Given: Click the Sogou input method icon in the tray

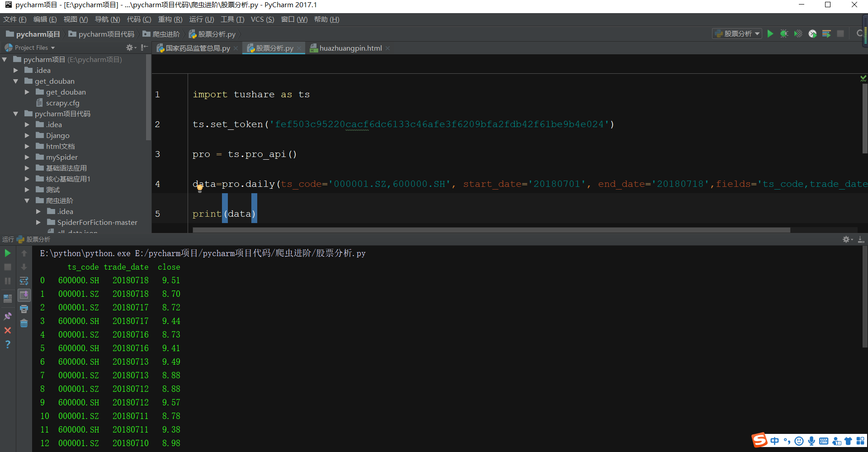Looking at the screenshot, I should click(759, 440).
